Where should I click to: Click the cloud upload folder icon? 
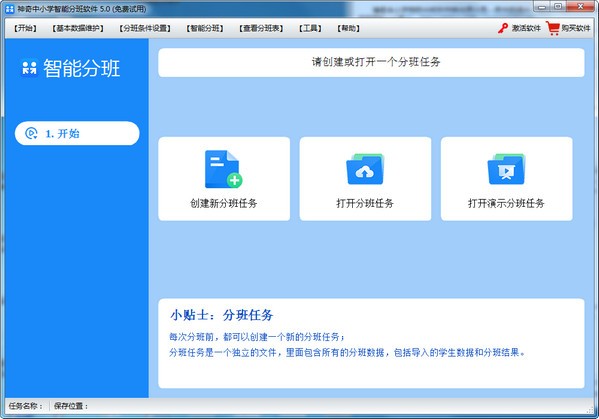click(365, 169)
